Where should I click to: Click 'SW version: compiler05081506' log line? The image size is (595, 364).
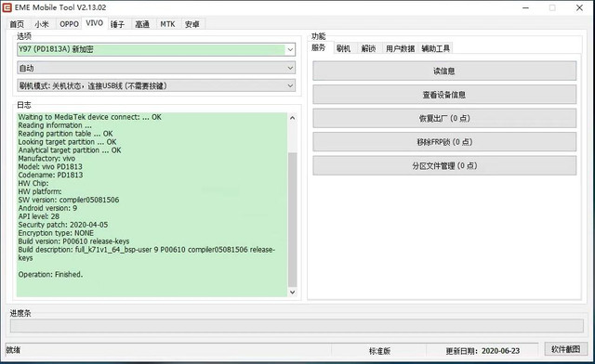click(x=69, y=200)
